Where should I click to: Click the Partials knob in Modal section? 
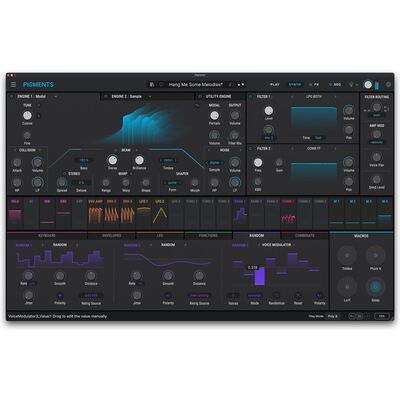click(x=214, y=115)
